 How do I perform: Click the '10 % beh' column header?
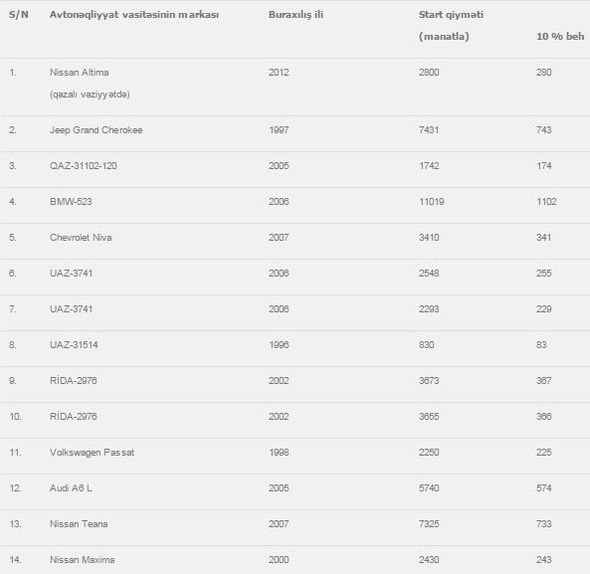560,37
